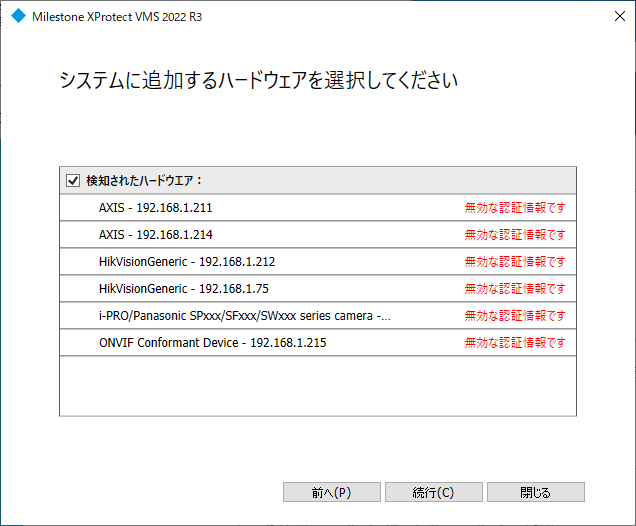Click invalid credentials status for 192.168.1.214
636x526 pixels.
pos(515,234)
